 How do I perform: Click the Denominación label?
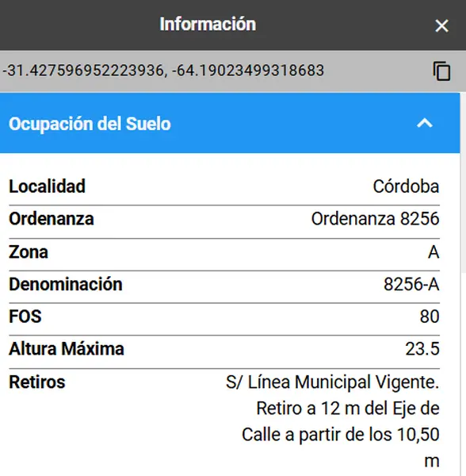point(66,285)
